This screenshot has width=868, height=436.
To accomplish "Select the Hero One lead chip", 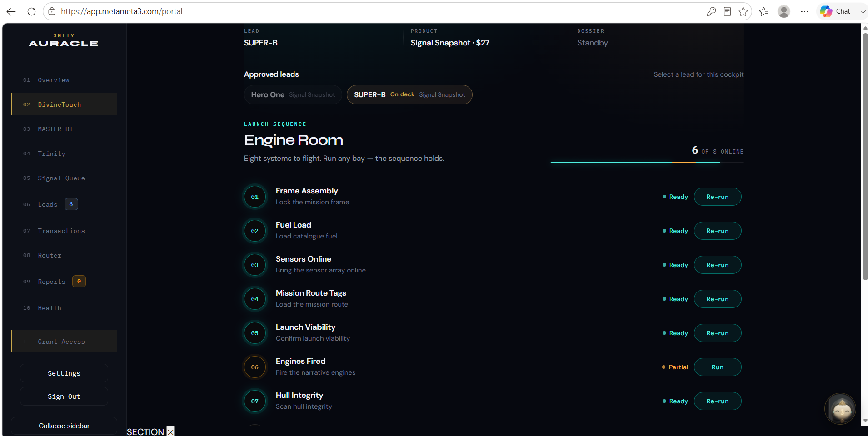I will click(x=293, y=95).
